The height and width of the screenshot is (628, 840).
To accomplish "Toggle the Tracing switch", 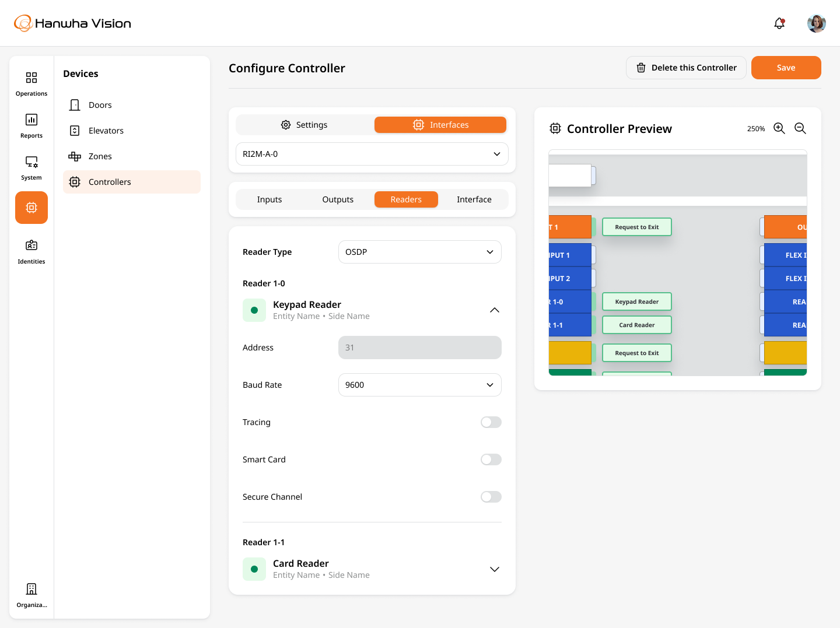I will pos(491,422).
